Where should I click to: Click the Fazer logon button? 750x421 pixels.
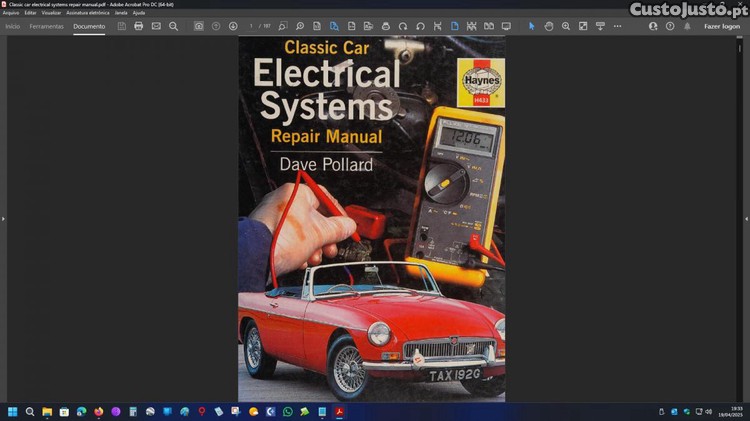pos(722,26)
